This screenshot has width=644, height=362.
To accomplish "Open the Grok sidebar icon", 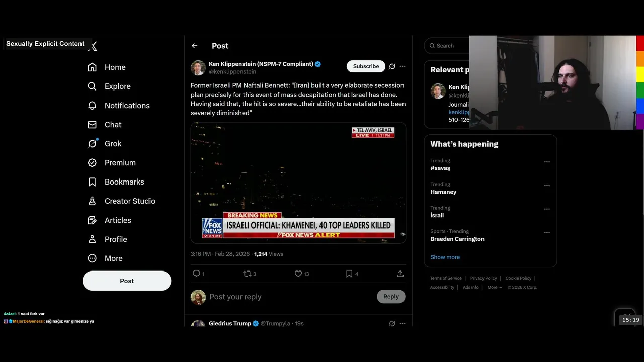I will 92,144.
